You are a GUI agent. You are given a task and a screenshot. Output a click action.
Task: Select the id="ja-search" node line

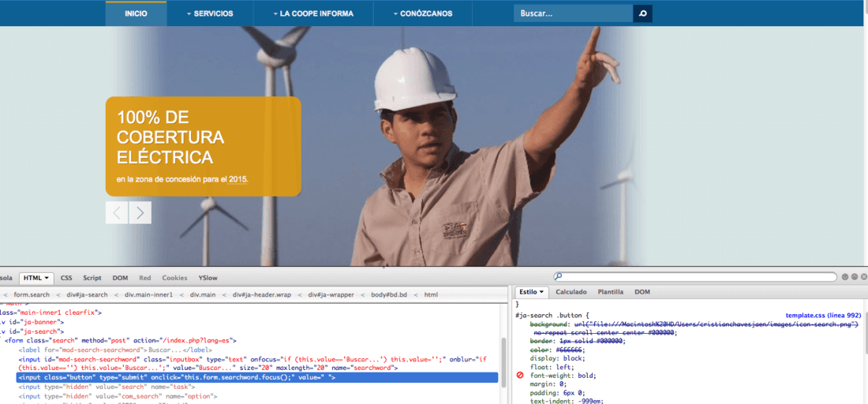pyautogui.click(x=32, y=331)
